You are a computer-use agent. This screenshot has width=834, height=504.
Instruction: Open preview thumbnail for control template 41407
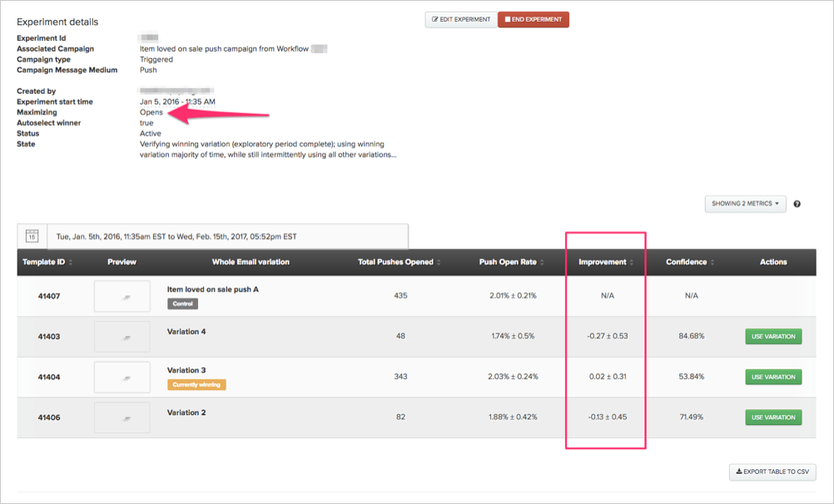(x=122, y=296)
